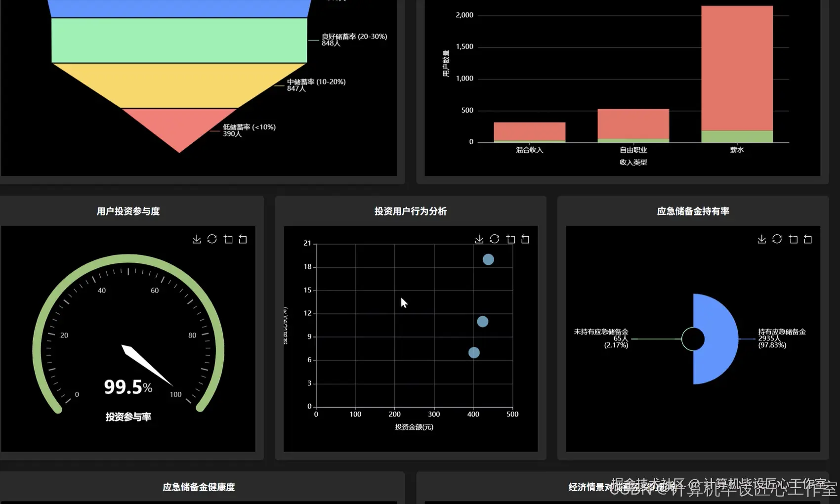Click the 应急储备金持有率 panel title
This screenshot has height=504, width=840.
coord(693,211)
